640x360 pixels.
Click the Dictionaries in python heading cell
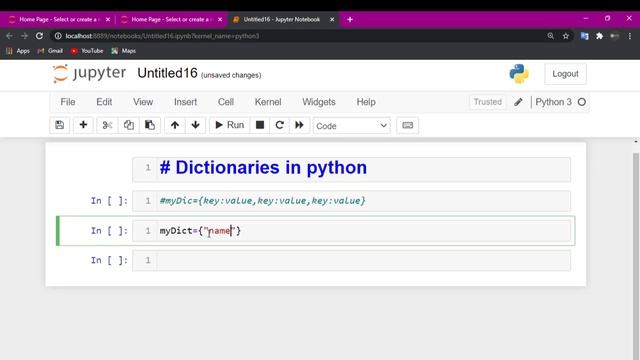(x=351, y=169)
